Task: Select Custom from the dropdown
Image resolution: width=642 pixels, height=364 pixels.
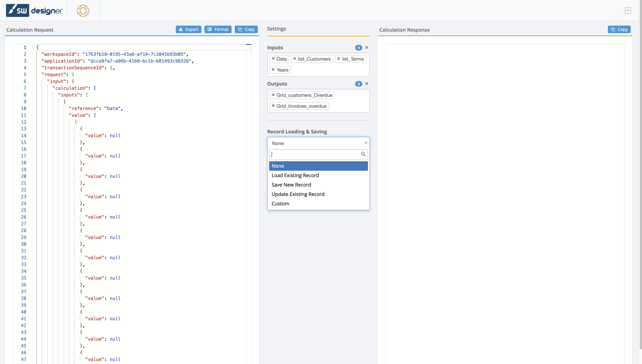Action: pyautogui.click(x=280, y=203)
